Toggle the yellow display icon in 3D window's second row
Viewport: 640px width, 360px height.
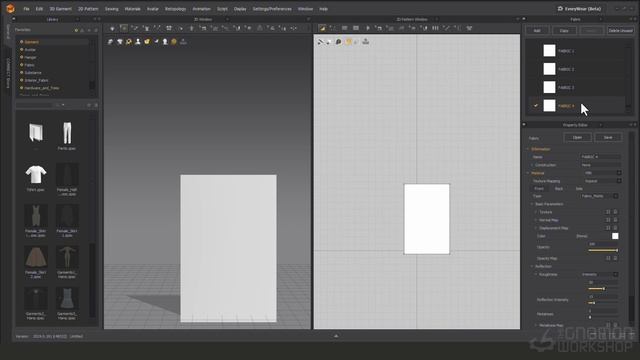147,42
